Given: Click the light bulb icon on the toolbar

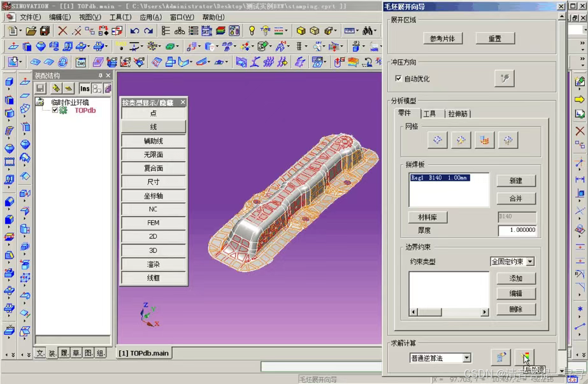Looking at the screenshot, I should (252, 30).
